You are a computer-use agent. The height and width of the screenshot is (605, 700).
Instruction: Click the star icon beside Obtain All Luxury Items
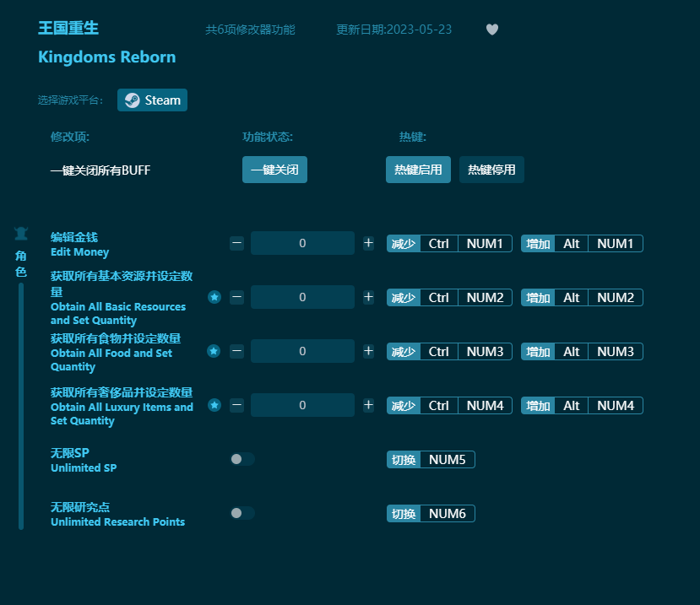click(x=214, y=405)
